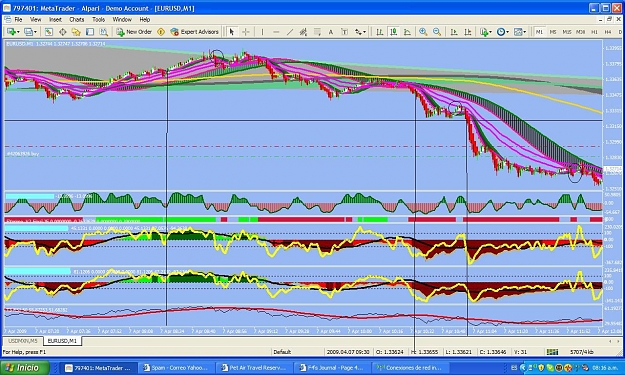This screenshot has height=375, width=625.
Task: Open the Navigator favorites star icon
Action: coord(76,32)
